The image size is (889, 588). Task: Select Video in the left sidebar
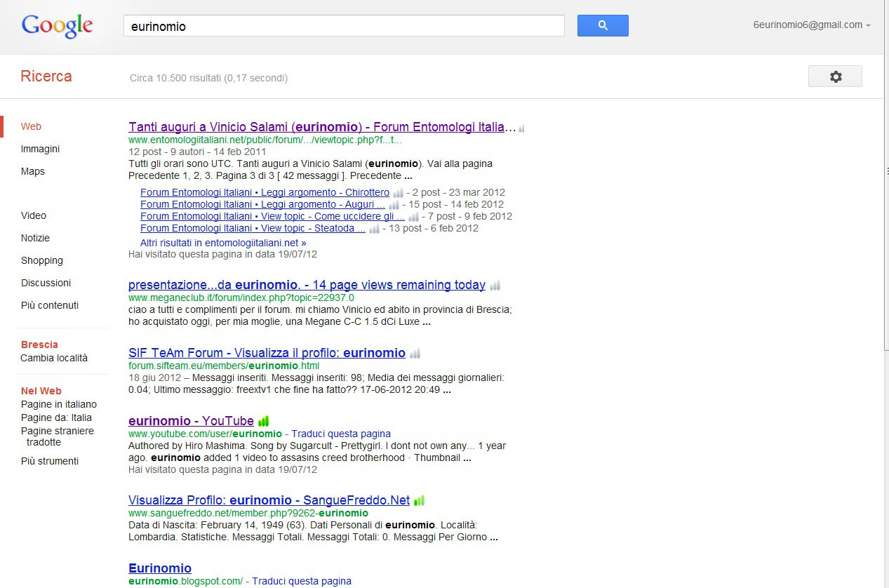click(34, 215)
